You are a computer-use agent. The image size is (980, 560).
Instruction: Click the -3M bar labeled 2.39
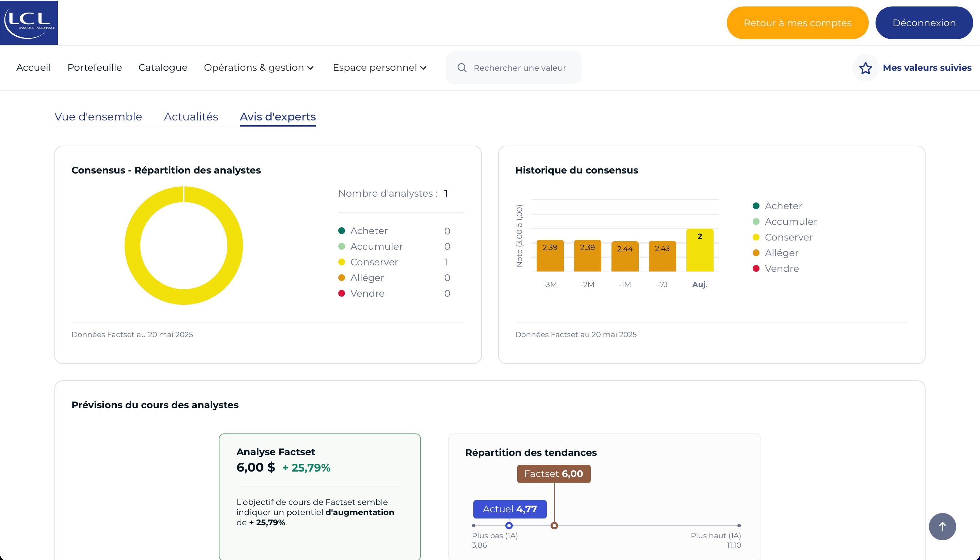[x=550, y=256]
